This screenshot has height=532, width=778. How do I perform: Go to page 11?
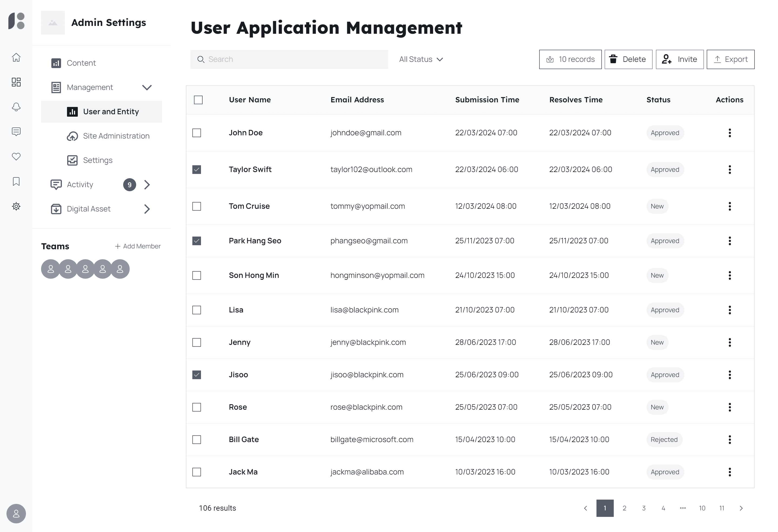click(722, 508)
